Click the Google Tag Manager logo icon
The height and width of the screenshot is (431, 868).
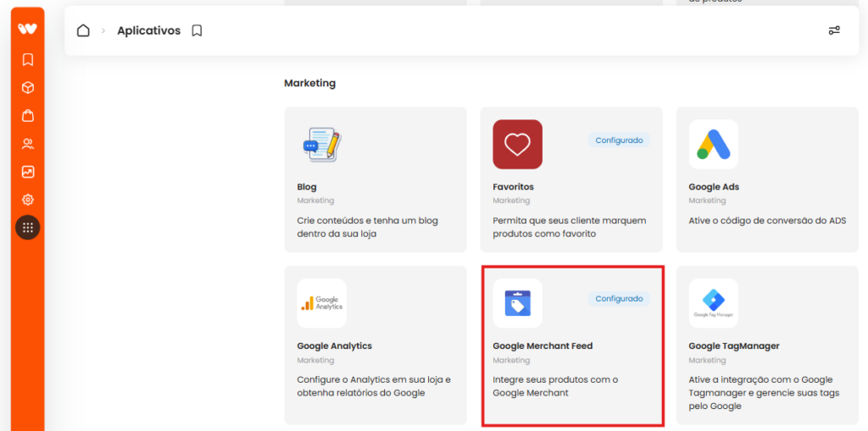pyautogui.click(x=714, y=303)
